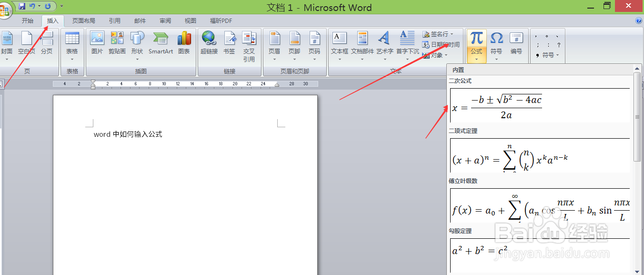
Task: Go to the 引用 tab
Action: (x=114, y=21)
